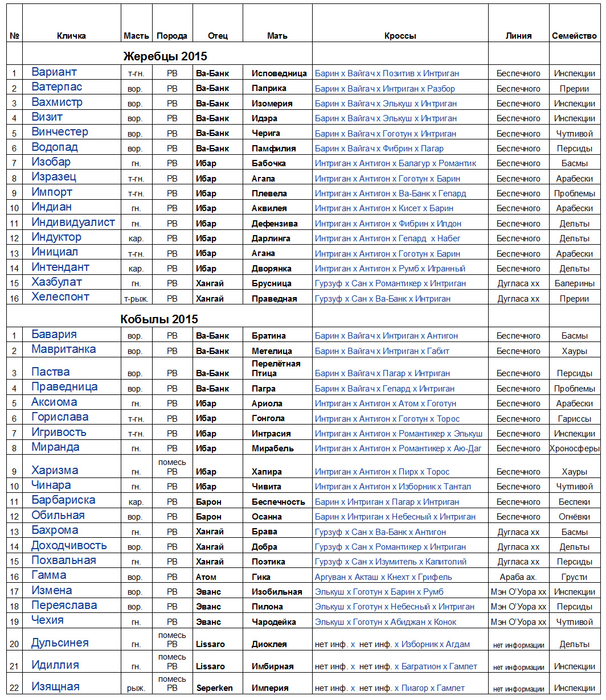Click the Отец column header
The image size is (606, 700).
218,36
